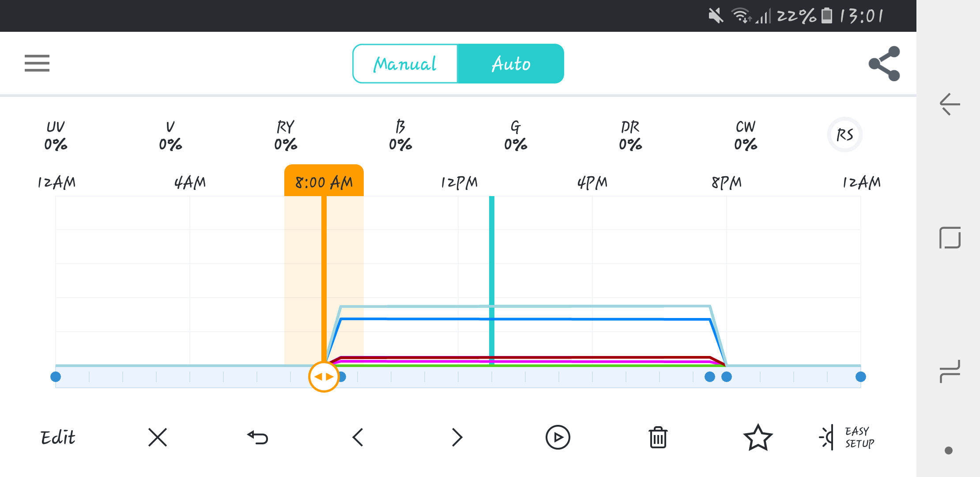The height and width of the screenshot is (477, 980).
Task: Open Easy Setup
Action: click(848, 437)
